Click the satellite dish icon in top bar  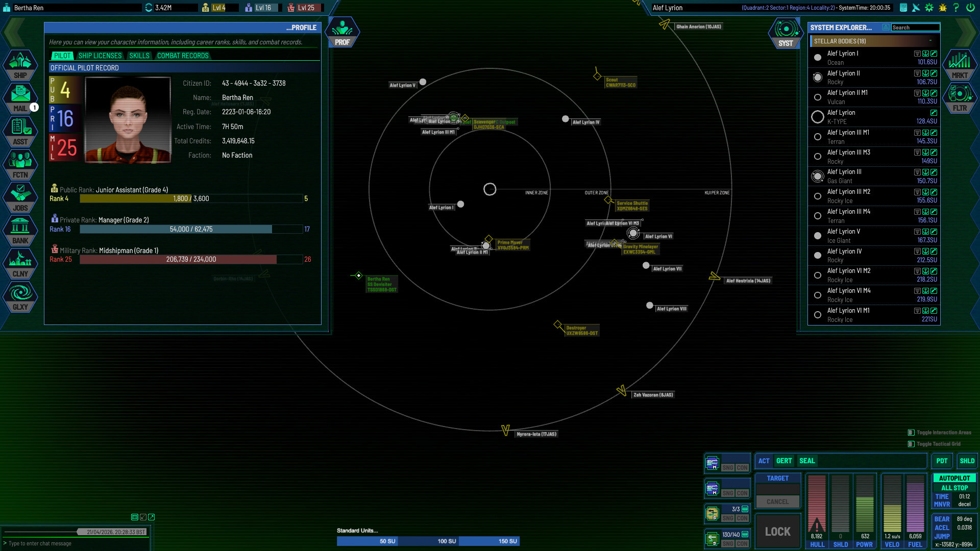point(916,8)
